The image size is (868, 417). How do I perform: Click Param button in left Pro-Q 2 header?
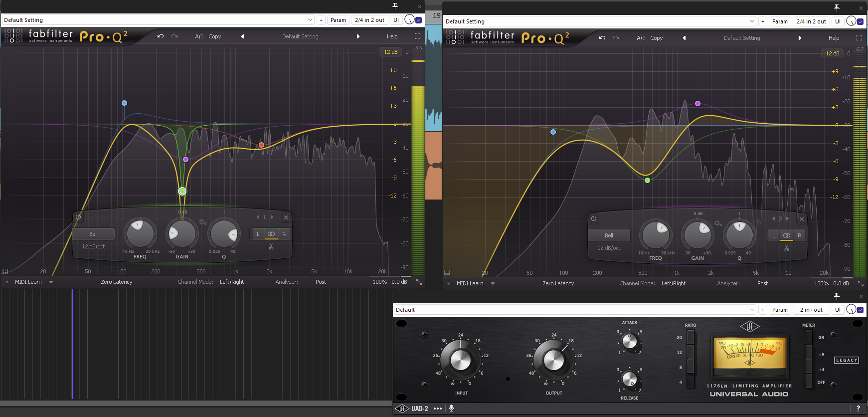click(338, 20)
